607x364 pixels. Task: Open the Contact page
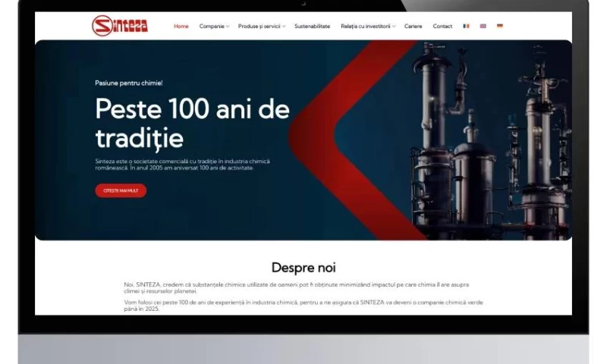(x=442, y=27)
